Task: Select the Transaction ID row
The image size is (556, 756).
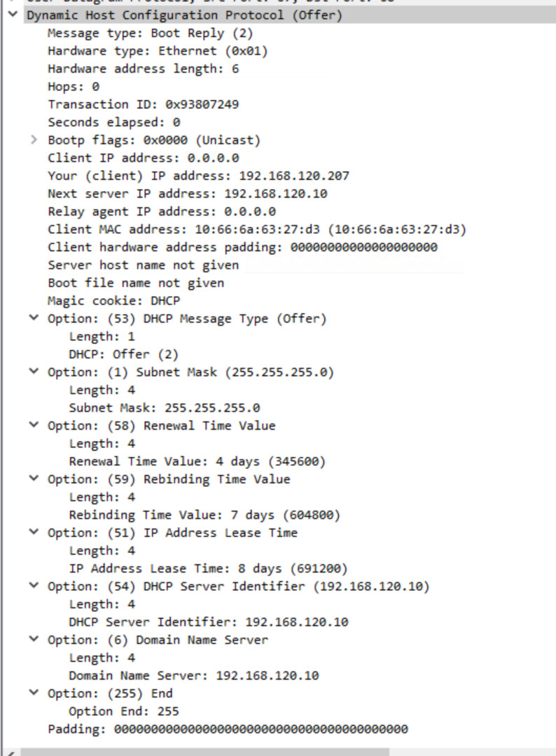Action: coord(143,104)
